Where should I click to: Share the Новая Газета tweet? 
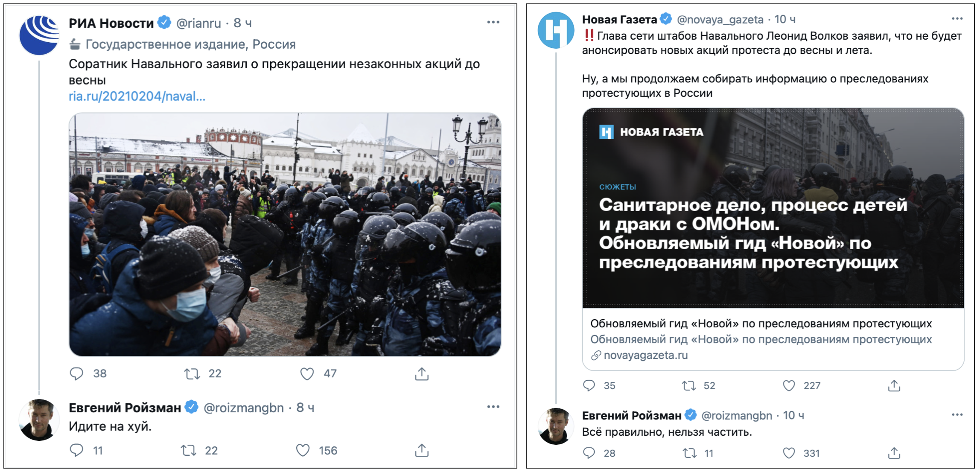894,386
